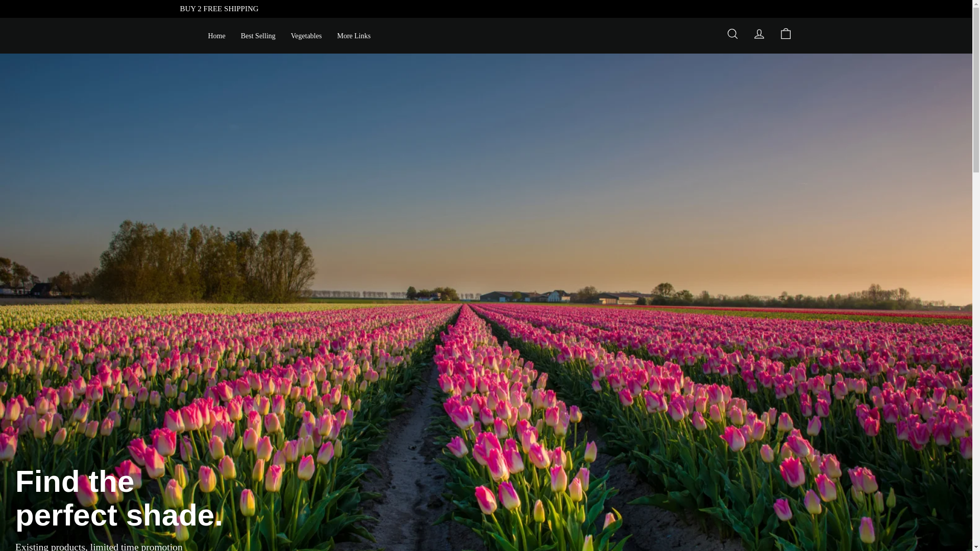
Task: Go to the Home page
Action: pos(216,36)
